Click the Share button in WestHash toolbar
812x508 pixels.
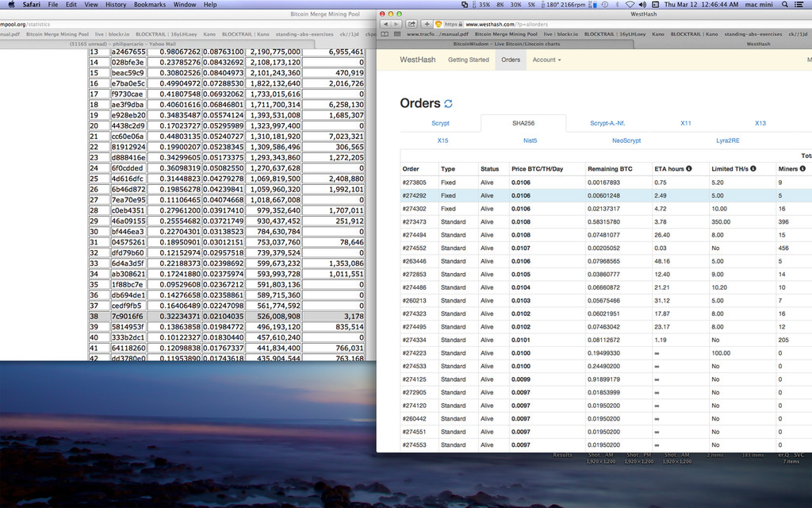click(x=412, y=24)
